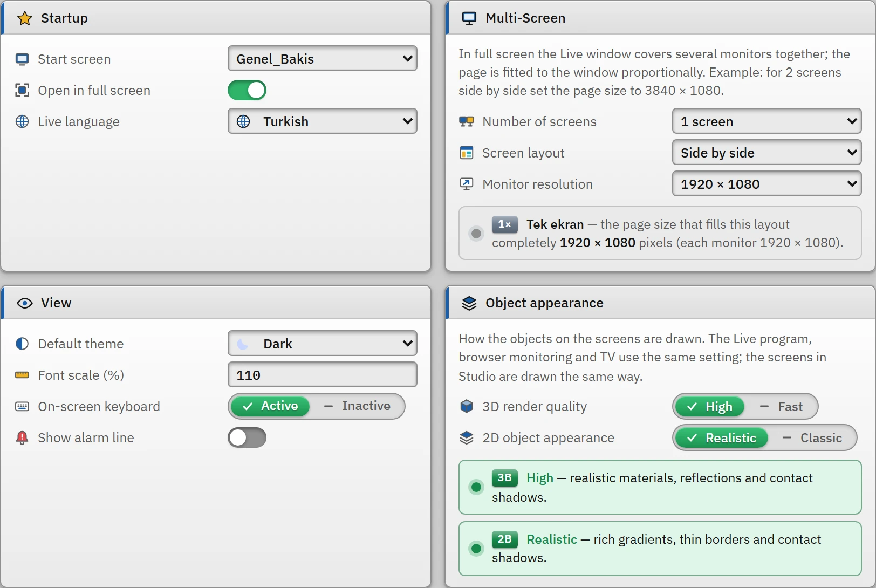Set on-screen keyboard to Inactive

[x=357, y=406]
